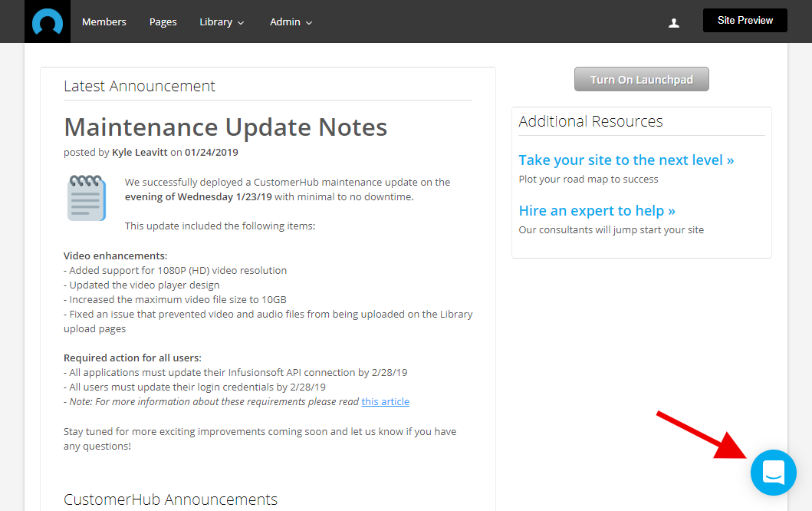Follow the 'this article' link
This screenshot has height=511, width=812.
385,401
